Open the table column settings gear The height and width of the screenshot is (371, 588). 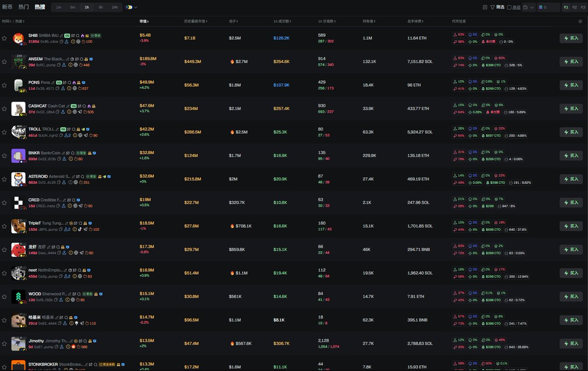580,22
